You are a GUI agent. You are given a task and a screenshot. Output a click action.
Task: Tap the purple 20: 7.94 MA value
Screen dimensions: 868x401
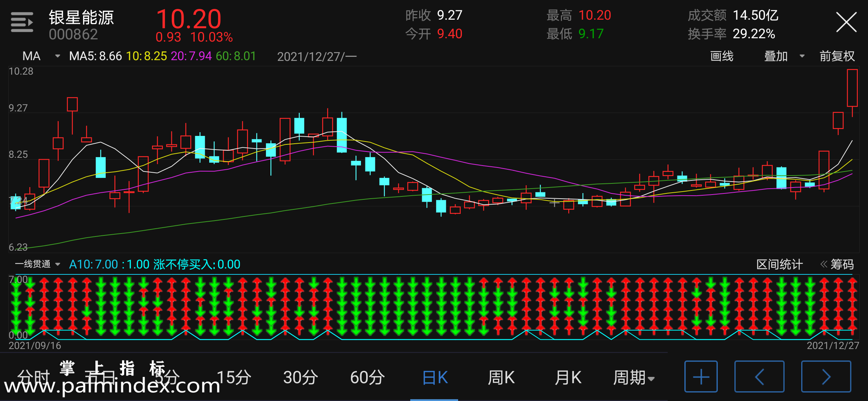(x=191, y=56)
